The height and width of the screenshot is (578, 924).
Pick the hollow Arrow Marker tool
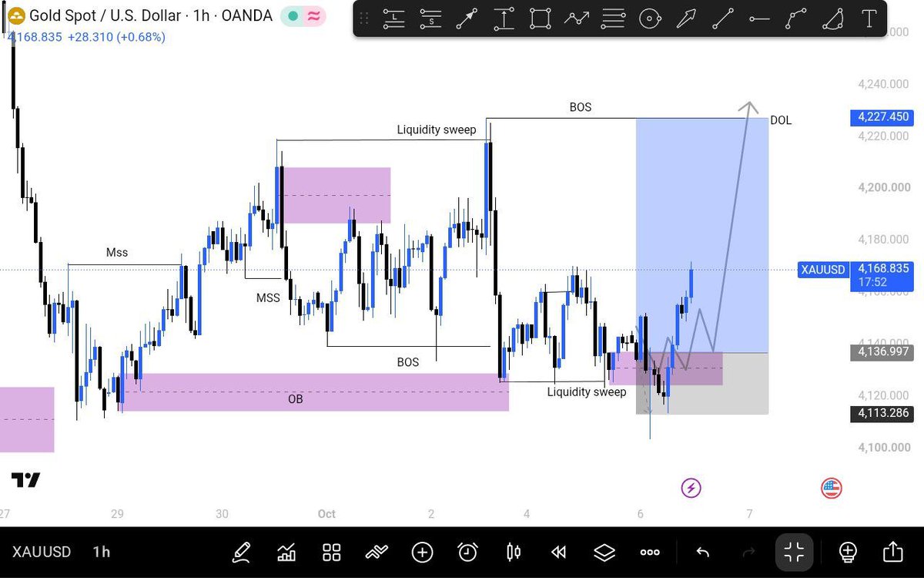point(685,18)
